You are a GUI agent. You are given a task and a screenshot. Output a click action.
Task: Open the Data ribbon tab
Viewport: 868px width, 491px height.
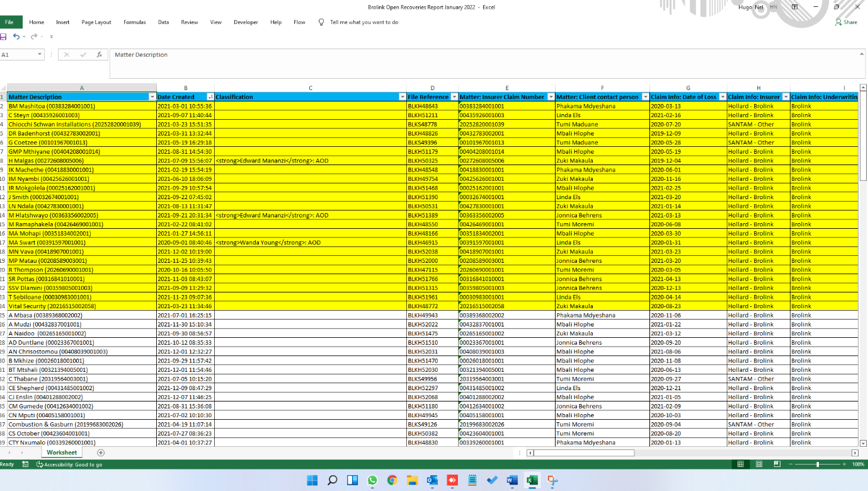(163, 22)
